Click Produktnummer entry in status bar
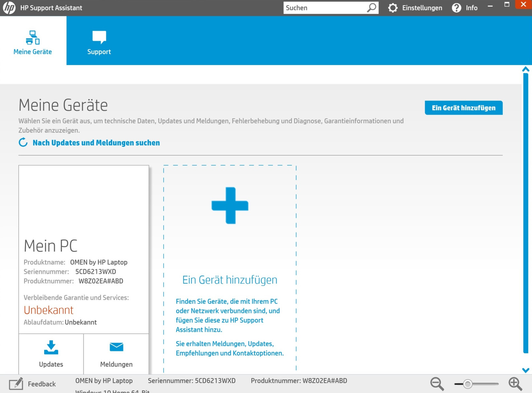 point(299,381)
